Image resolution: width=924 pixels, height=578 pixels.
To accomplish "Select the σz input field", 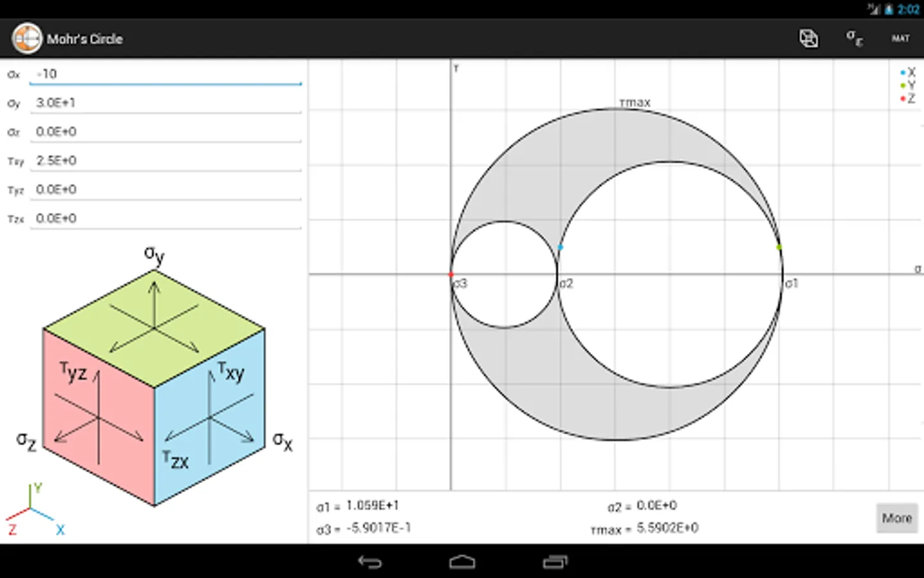I will [166, 132].
